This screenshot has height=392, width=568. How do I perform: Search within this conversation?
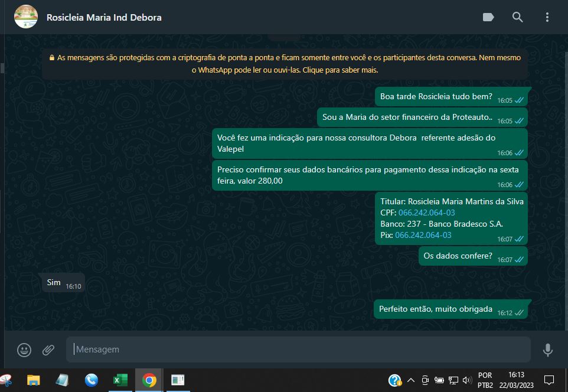point(517,17)
